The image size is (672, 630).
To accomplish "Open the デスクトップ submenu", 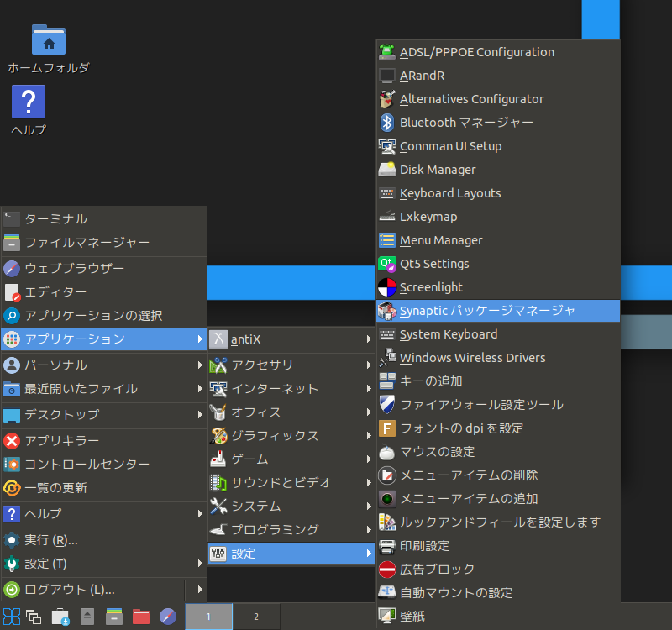I will pyautogui.click(x=104, y=414).
